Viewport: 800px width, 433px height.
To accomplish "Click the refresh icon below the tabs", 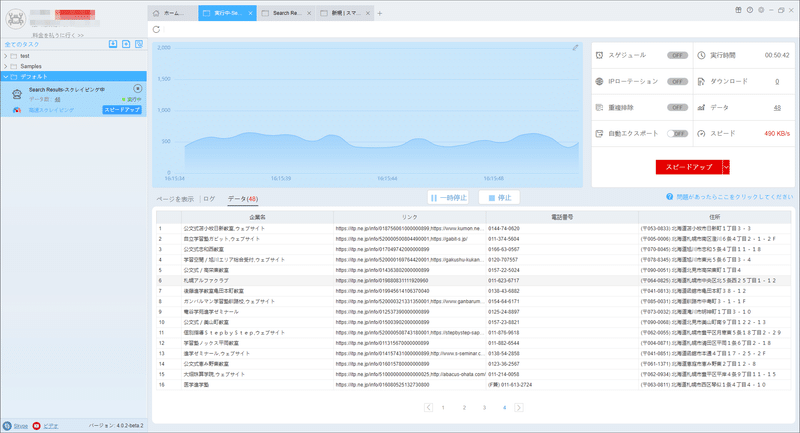I will [156, 30].
